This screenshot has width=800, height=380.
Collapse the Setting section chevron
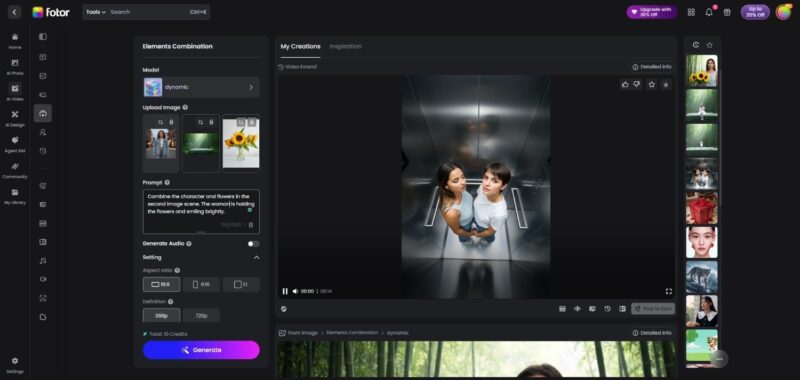point(256,258)
